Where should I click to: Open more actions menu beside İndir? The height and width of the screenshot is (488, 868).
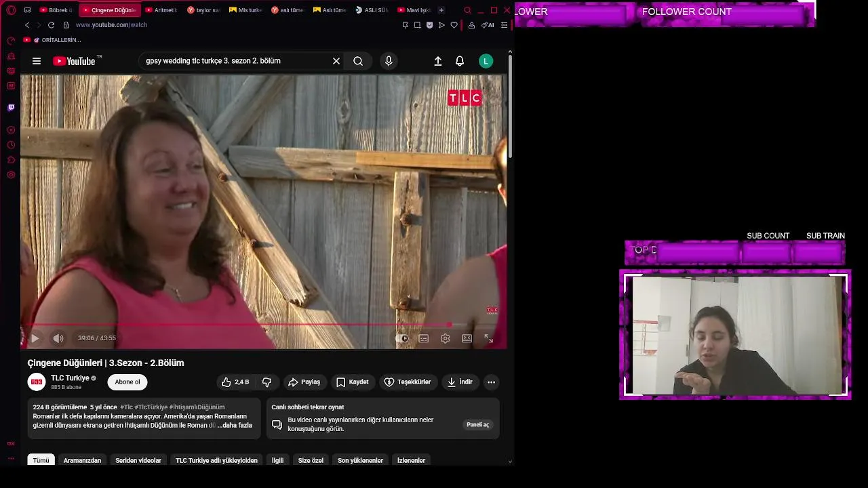492,382
